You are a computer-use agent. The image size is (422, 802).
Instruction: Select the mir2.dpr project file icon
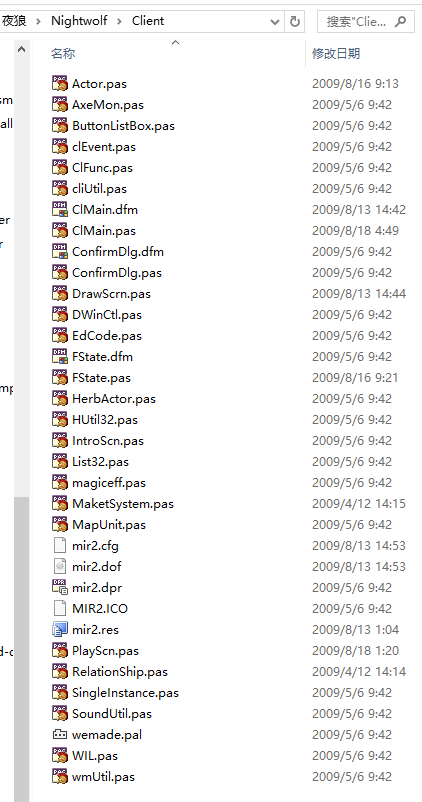click(x=60, y=587)
